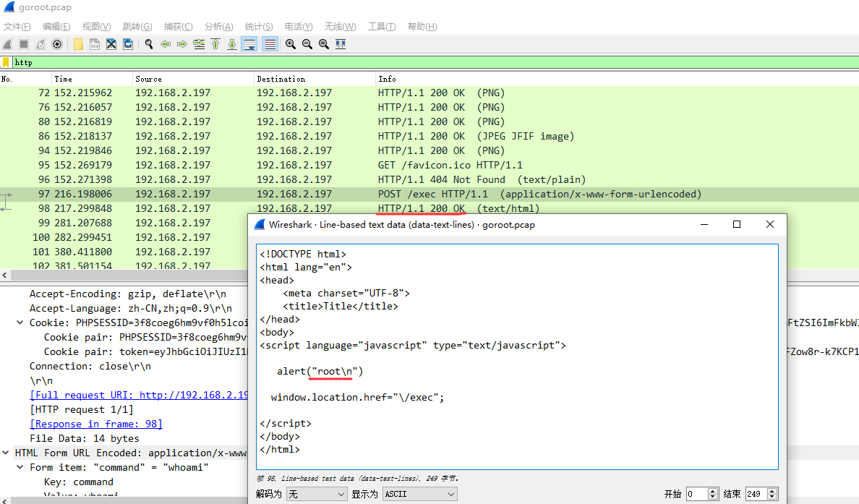Click the 结束 value field

pos(756,494)
